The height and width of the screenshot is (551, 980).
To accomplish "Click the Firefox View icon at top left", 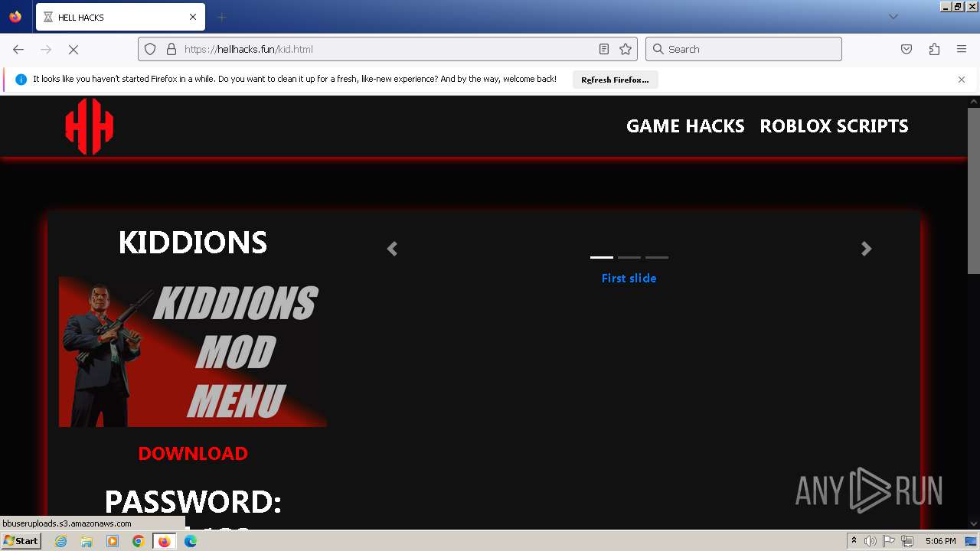I will (15, 17).
